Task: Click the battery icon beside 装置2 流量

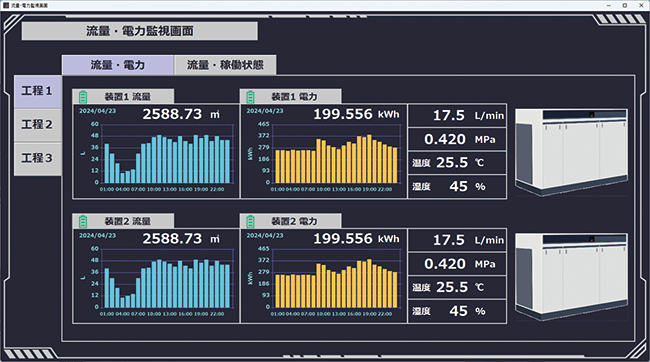Action: coord(83,221)
